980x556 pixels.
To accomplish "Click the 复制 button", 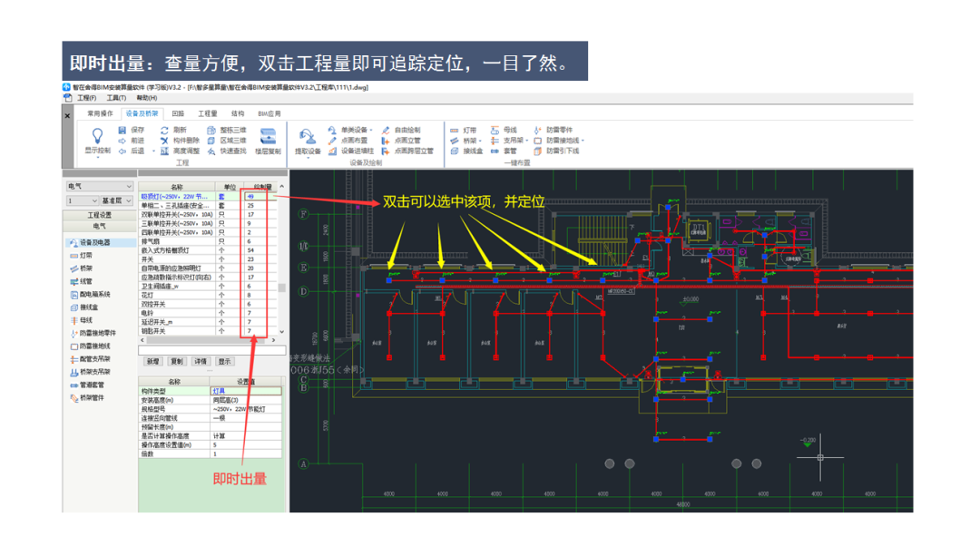I will 177,362.
